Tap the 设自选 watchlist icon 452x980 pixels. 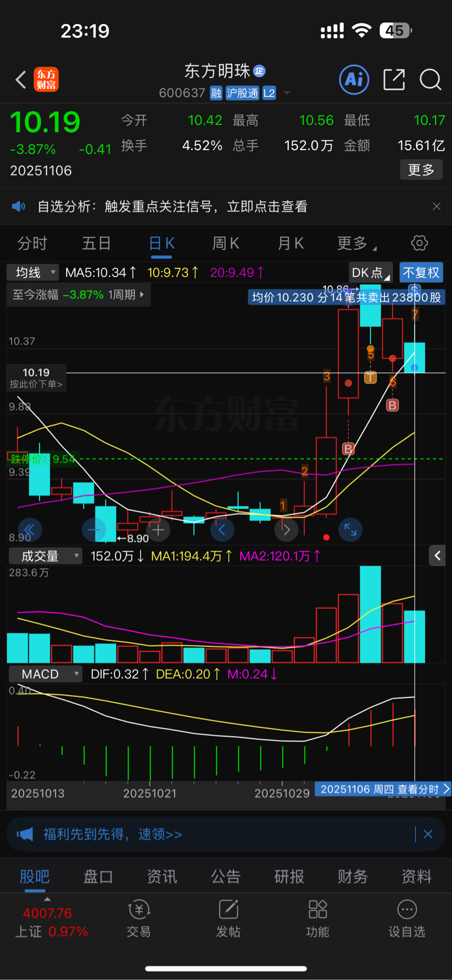(x=407, y=918)
